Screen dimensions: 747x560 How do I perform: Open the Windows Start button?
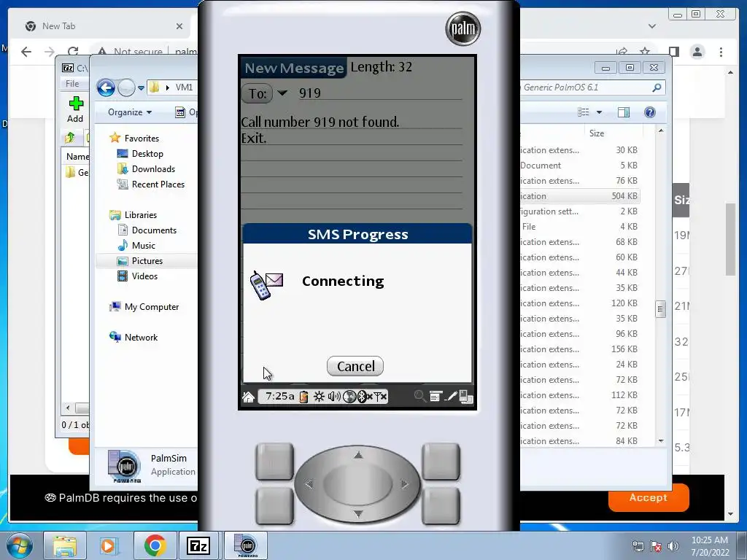19,545
